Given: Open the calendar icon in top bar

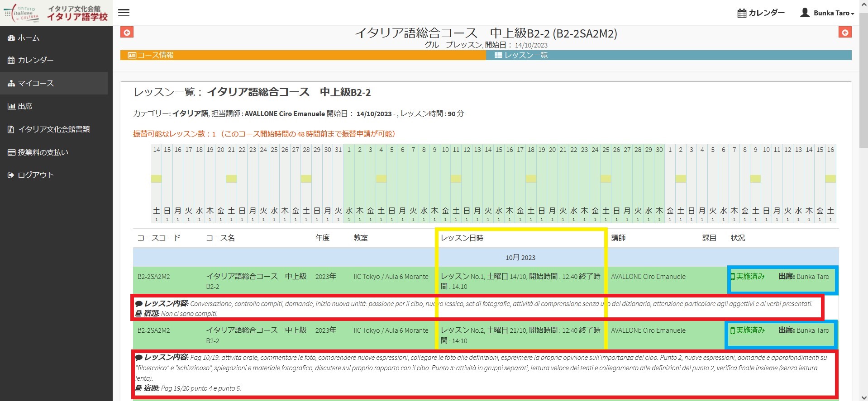Looking at the screenshot, I should tap(742, 13).
